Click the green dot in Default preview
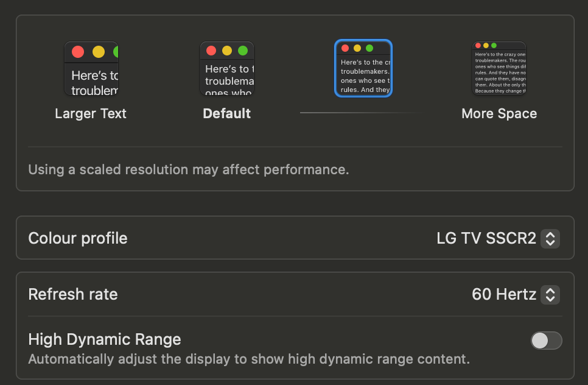 click(243, 51)
